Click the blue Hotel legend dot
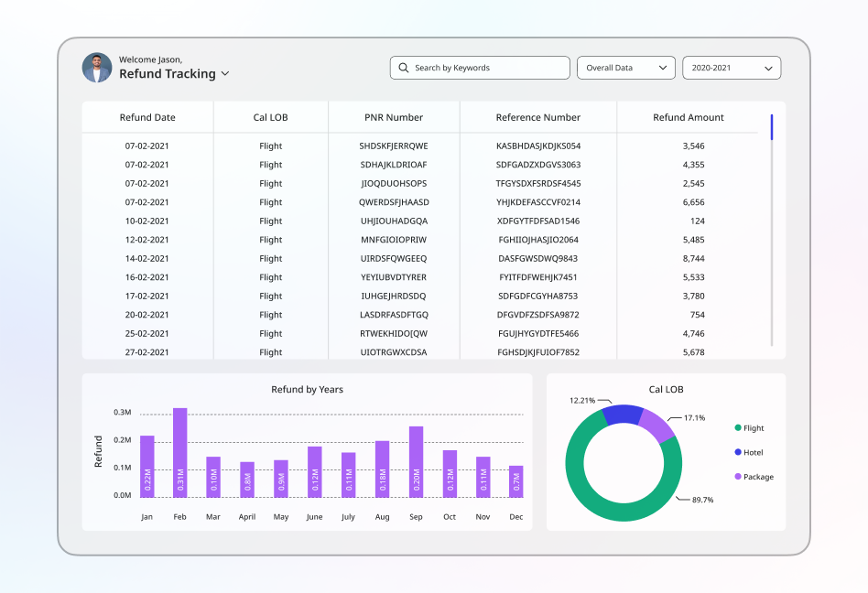The height and width of the screenshot is (593, 868). click(737, 452)
